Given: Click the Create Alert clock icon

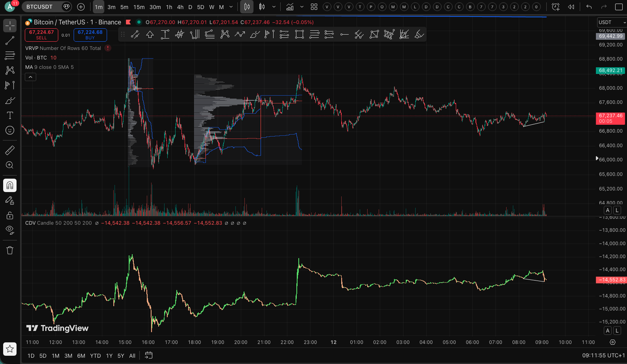Looking at the screenshot, I should (x=555, y=7).
